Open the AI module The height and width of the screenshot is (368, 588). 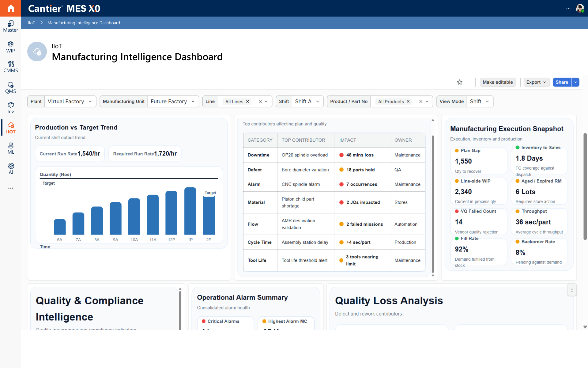click(10, 169)
